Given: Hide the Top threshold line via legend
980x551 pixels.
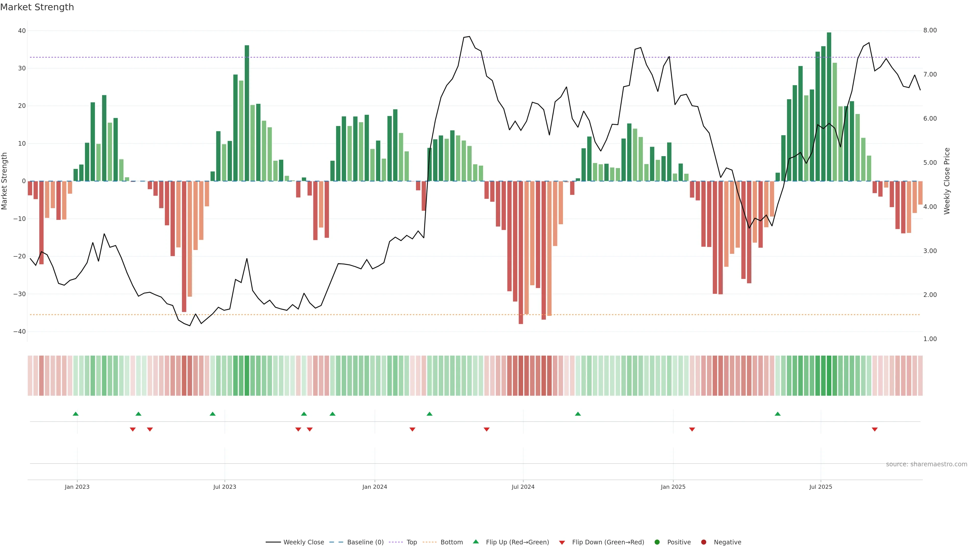Looking at the screenshot, I should [x=411, y=542].
